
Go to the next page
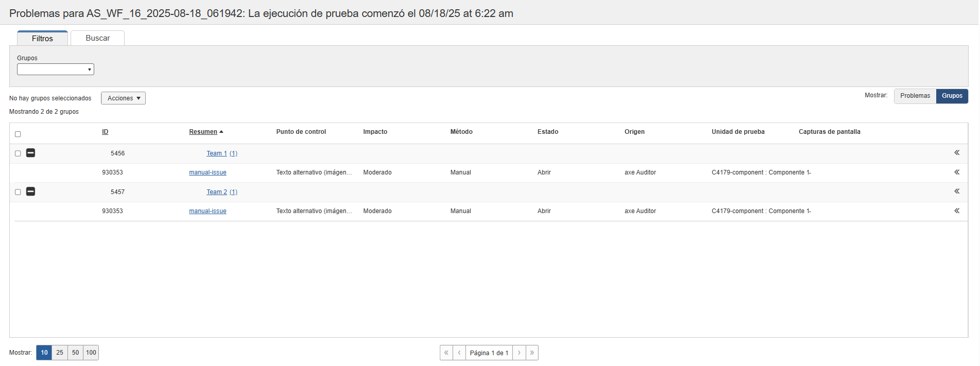pyautogui.click(x=519, y=353)
